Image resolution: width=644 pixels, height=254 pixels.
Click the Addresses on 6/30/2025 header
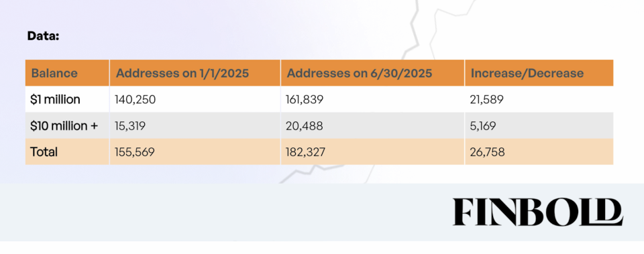click(360, 73)
